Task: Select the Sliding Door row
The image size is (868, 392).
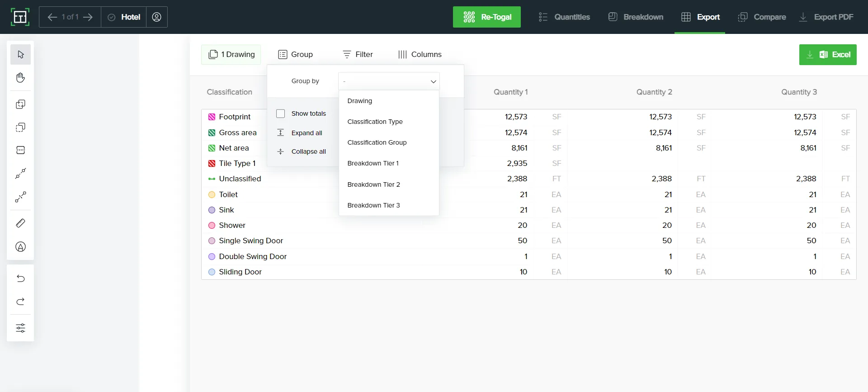Action: click(x=529, y=272)
